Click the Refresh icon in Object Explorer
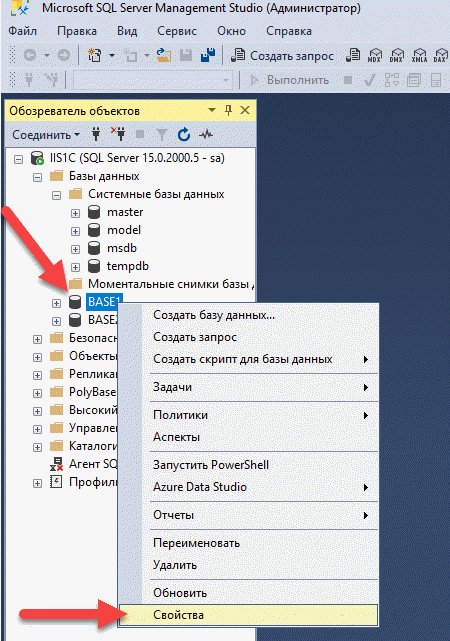Image resolution: width=450 pixels, height=641 pixels. tap(184, 134)
